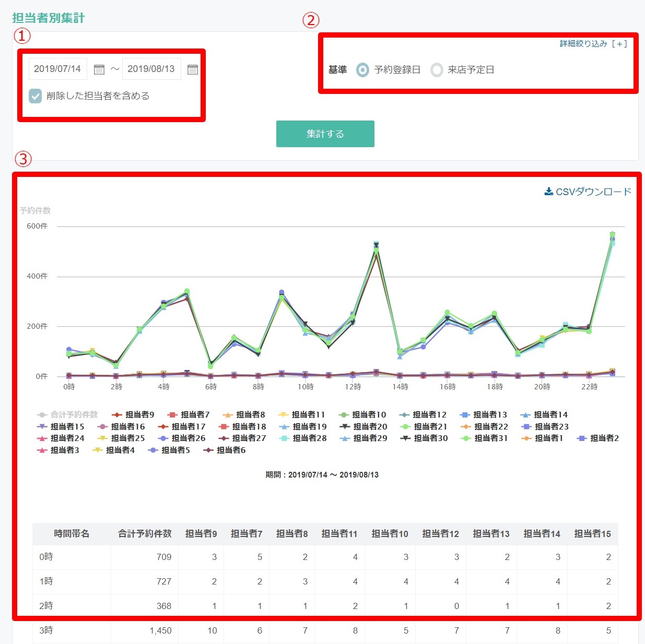This screenshot has height=644, width=645.
Task: Toggle 担当者10 legend series
Action: (x=362, y=414)
